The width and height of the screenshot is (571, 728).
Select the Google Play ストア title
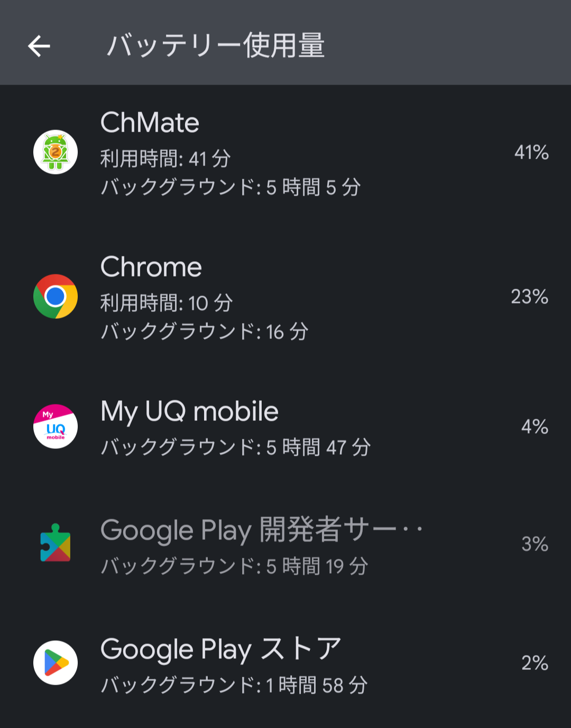(220, 649)
